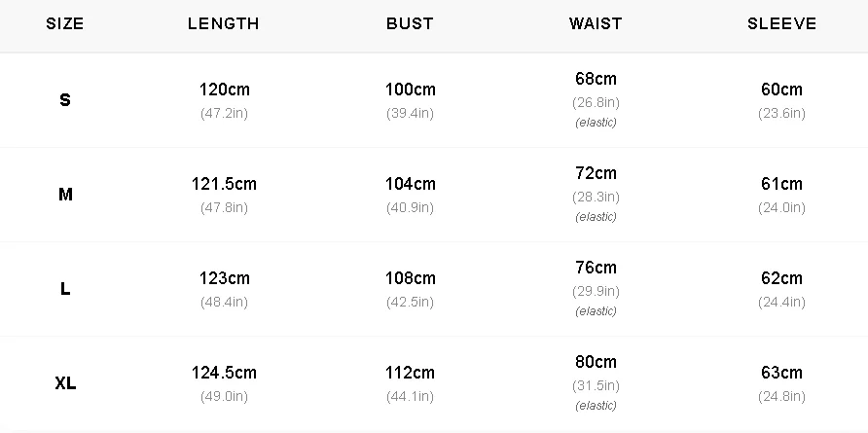
Task: Click the SIZE column header
Action: (65, 23)
